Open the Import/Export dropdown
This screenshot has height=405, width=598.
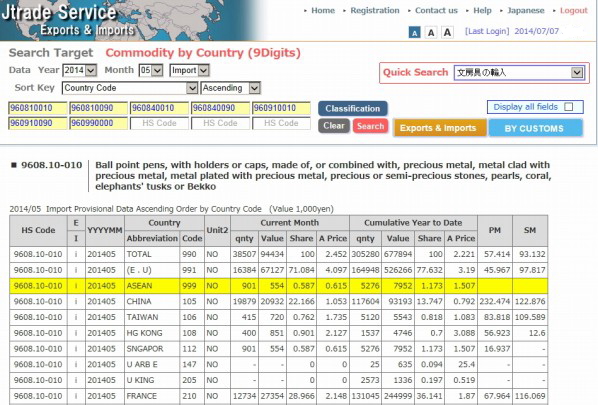pos(189,70)
